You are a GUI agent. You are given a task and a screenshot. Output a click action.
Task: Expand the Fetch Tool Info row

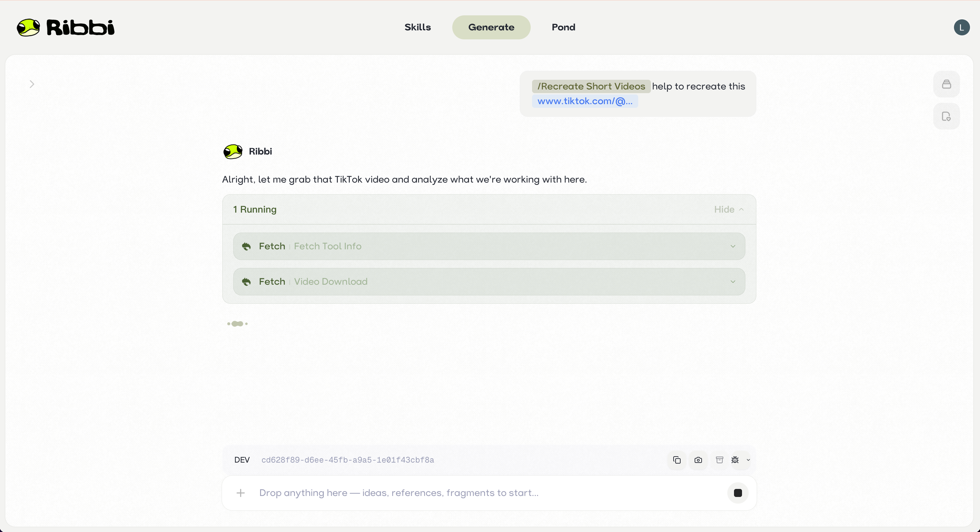coord(489,246)
